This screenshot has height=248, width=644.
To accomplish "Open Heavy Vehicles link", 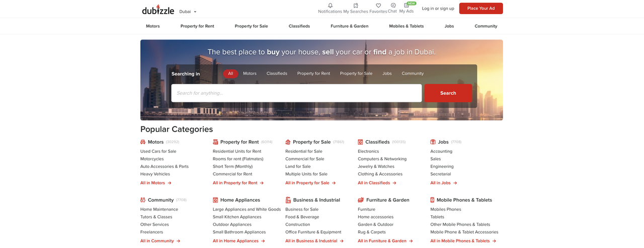I will (155, 174).
